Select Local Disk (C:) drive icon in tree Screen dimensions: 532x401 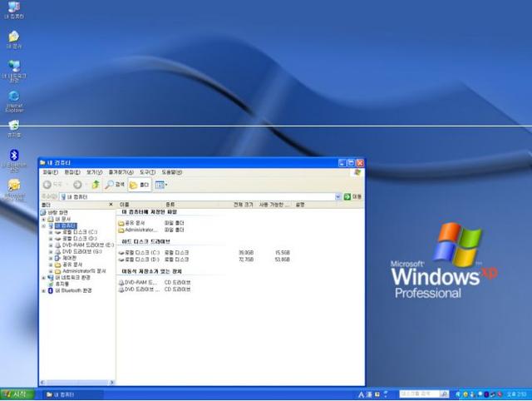tap(57, 232)
